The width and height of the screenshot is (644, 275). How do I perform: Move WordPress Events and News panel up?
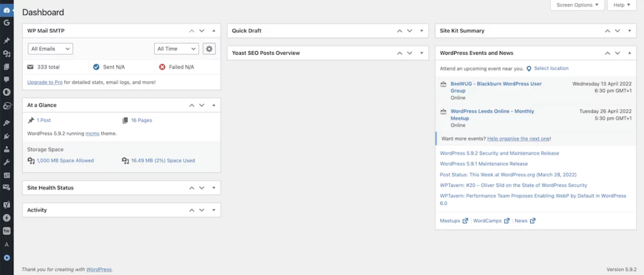tap(607, 53)
